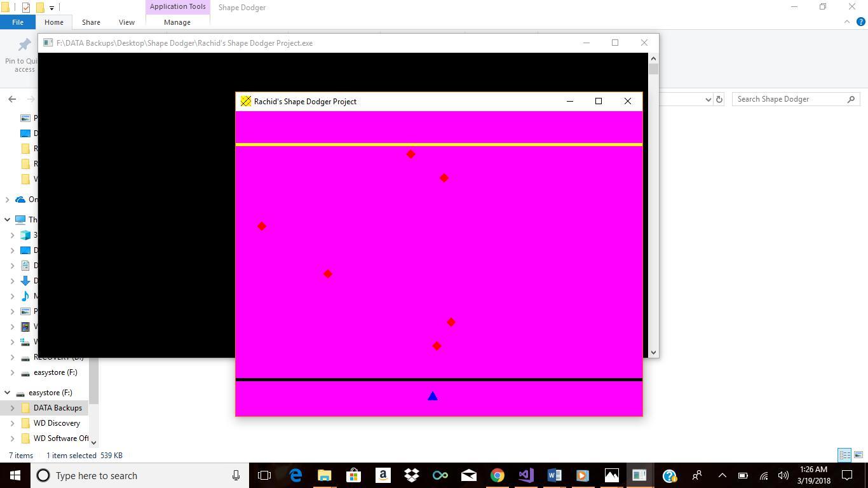Viewport: 868px width, 488px height.
Task: Click the Search Shape Dodger field
Action: [790, 99]
